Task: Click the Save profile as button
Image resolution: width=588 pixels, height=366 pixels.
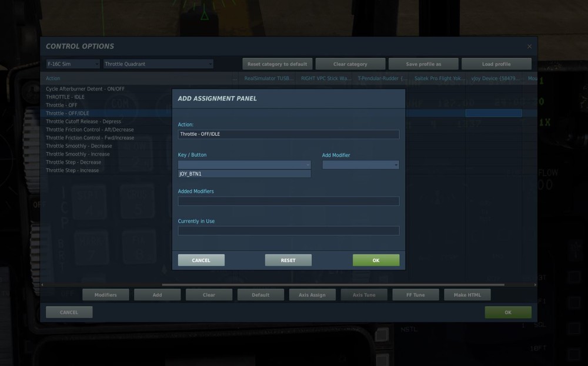Action: 423,64
